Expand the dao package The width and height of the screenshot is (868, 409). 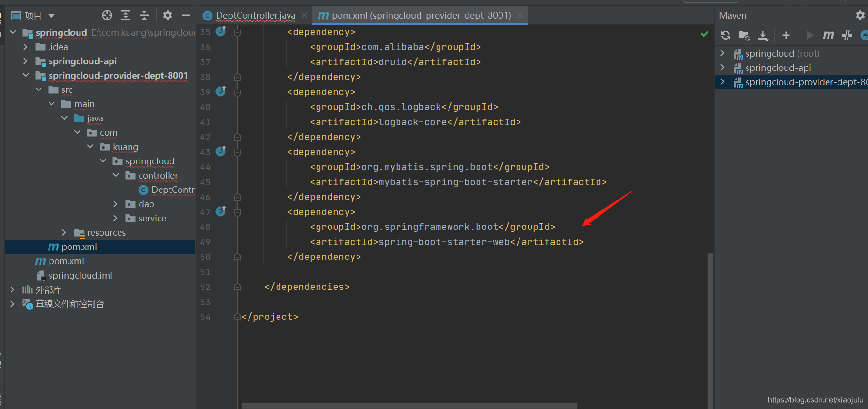pyautogui.click(x=116, y=204)
